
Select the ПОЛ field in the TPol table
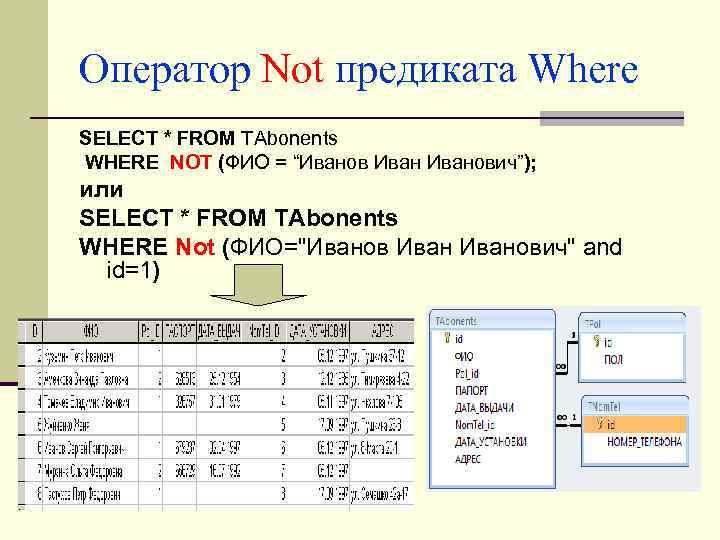(x=613, y=359)
